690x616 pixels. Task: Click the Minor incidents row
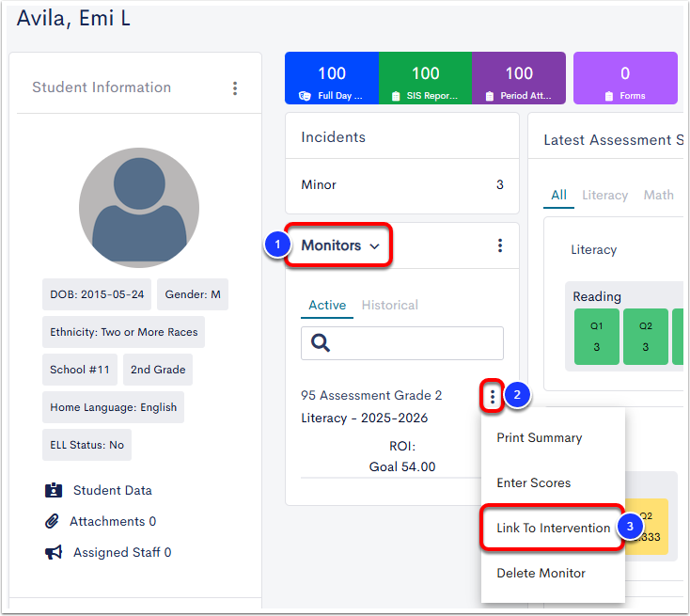click(402, 185)
